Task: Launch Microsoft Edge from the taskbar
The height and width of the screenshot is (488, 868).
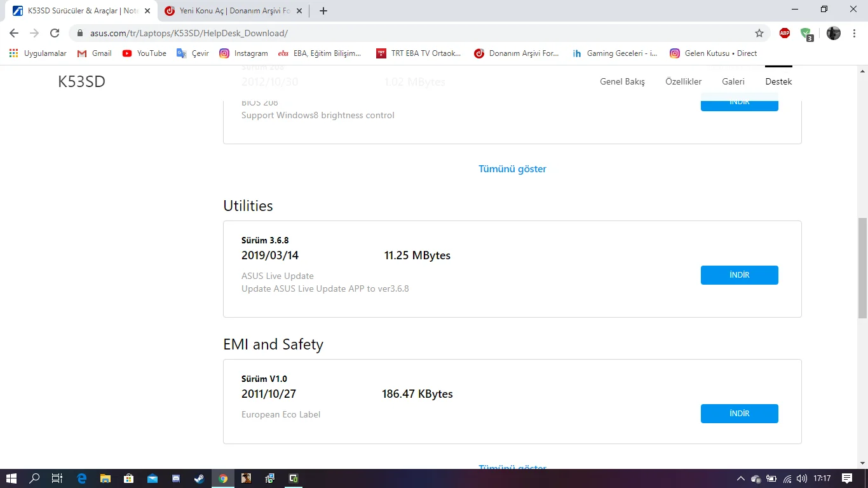Action: pyautogui.click(x=82, y=478)
